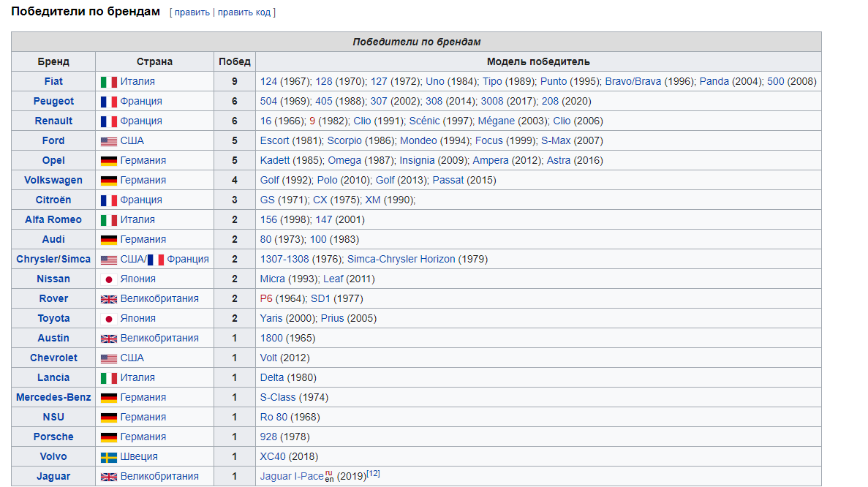
Task: Open the Alfa Romeo brand link
Action: pos(53,219)
